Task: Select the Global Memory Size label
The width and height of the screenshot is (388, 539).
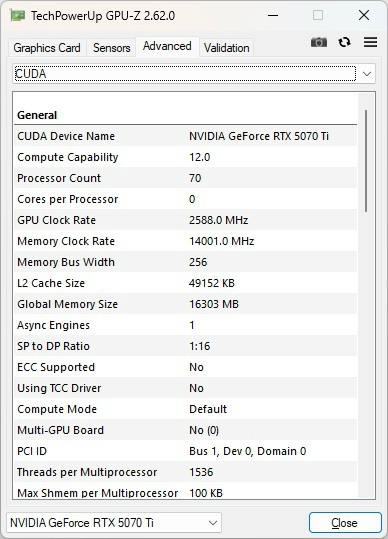Action: click(x=68, y=304)
